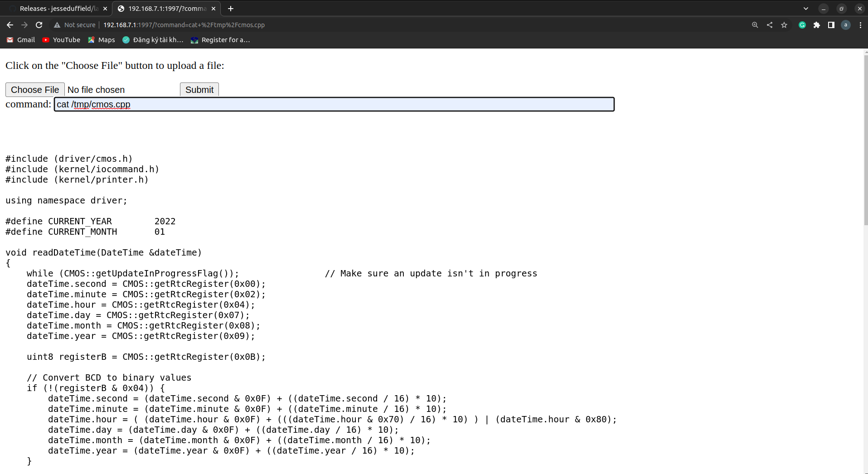Expand the tab search dropdown arrow
This screenshot has height=474, width=868.
click(x=806, y=9)
